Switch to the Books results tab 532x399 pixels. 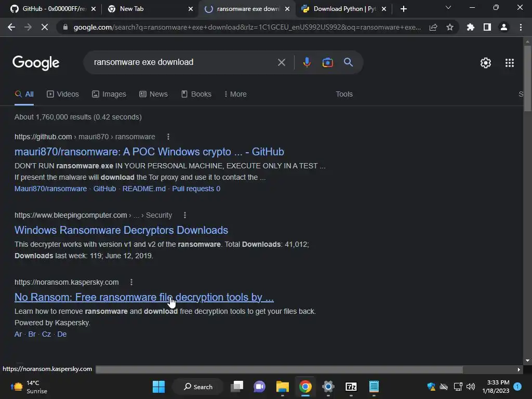point(196,95)
